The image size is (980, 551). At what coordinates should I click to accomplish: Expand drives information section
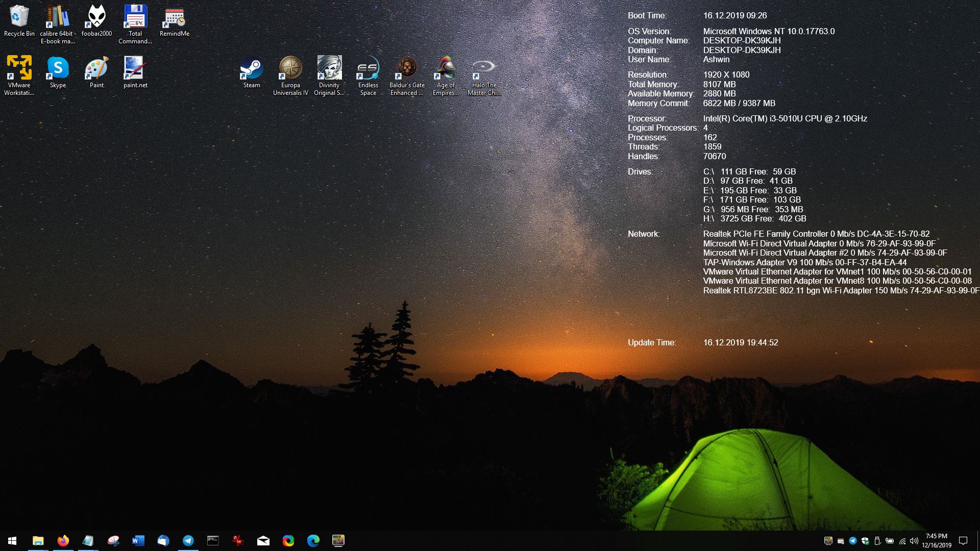click(641, 171)
